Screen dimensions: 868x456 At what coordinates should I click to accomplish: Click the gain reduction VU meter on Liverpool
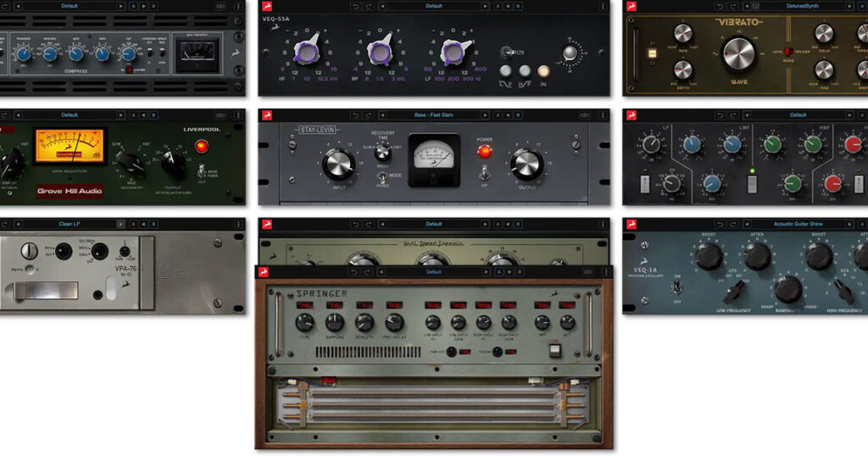pyautogui.click(x=70, y=147)
